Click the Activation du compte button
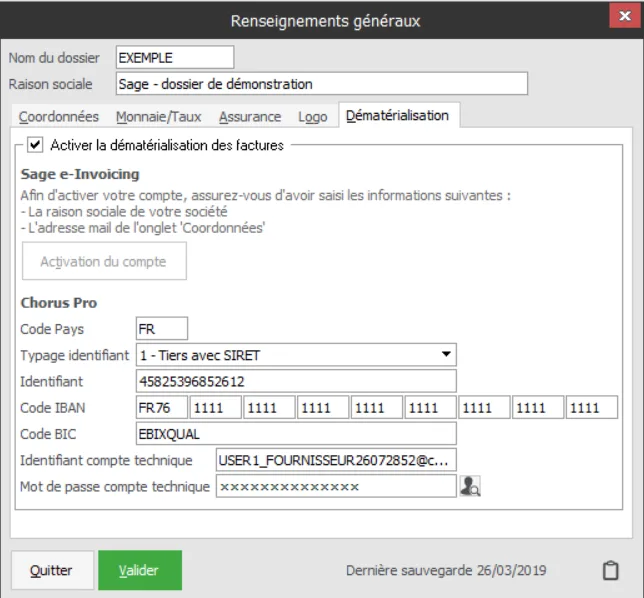644x598 pixels. [x=104, y=261]
